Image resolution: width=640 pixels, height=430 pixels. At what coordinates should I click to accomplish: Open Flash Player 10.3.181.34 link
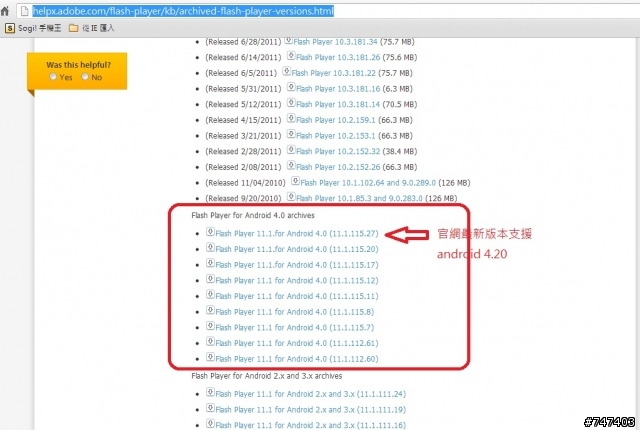335,42
